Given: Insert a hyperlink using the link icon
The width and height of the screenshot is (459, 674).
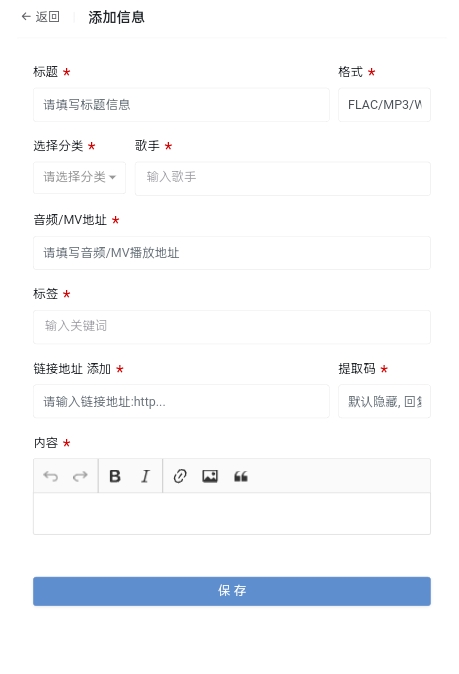Looking at the screenshot, I should [x=180, y=476].
